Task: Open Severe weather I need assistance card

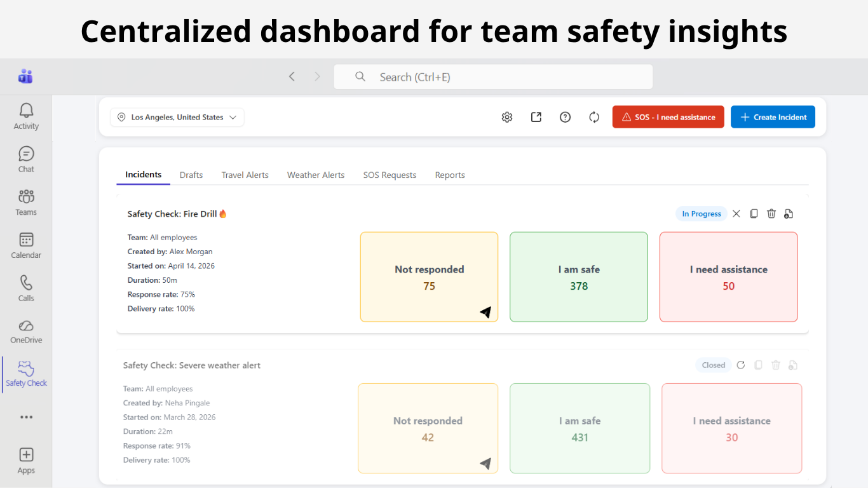Action: click(x=732, y=428)
